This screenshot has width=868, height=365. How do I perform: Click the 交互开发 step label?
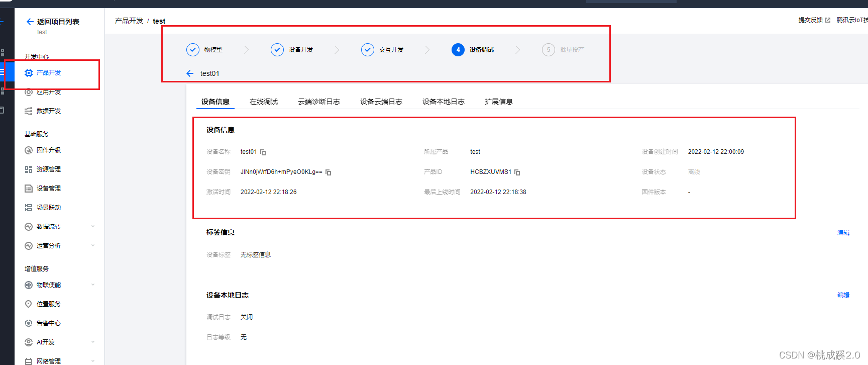click(391, 50)
